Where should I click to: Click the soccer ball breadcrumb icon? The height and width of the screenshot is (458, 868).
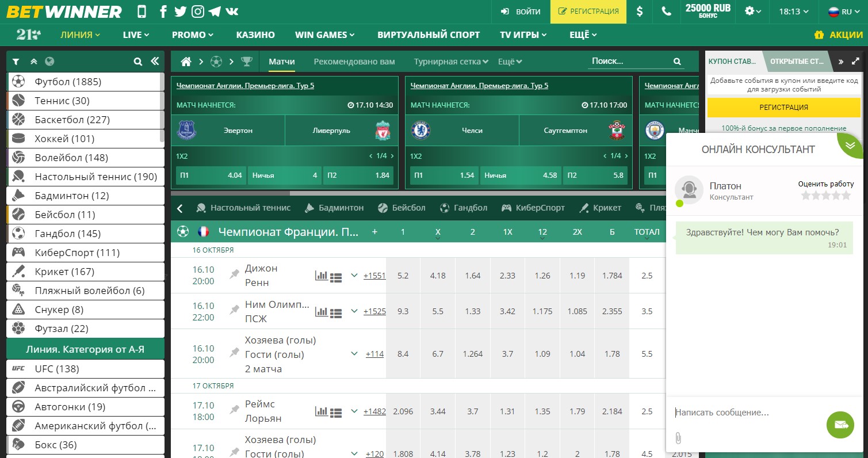(x=216, y=62)
